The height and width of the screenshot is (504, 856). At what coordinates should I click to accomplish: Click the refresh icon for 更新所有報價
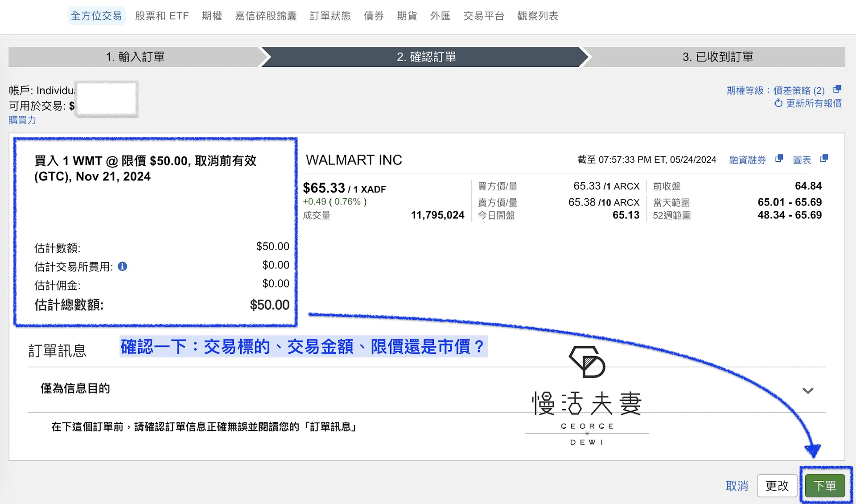point(778,103)
